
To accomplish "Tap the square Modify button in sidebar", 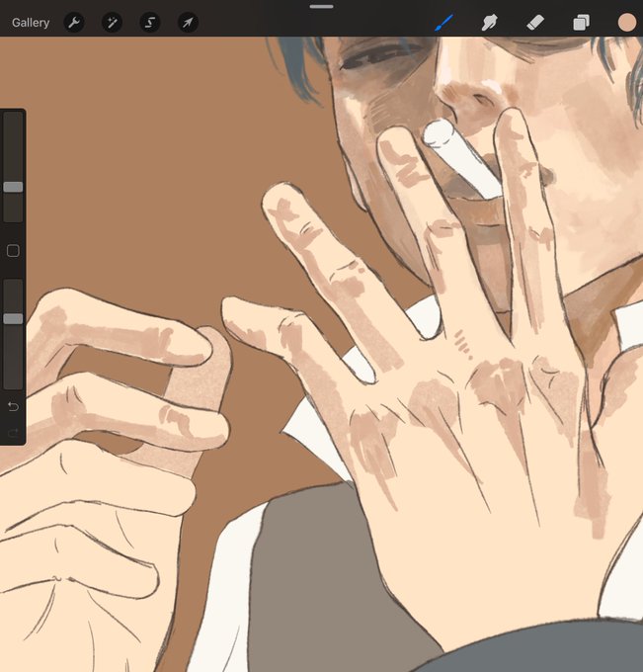I will point(13,251).
